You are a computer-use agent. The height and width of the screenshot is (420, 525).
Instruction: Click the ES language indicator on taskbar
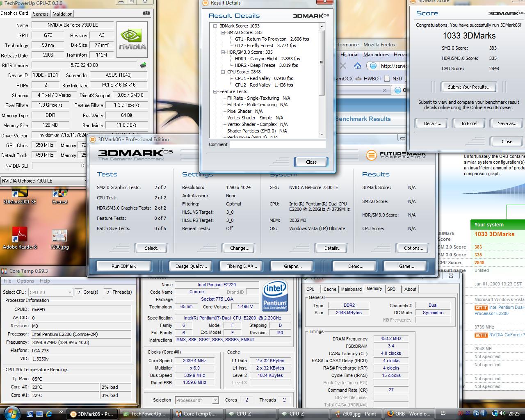point(443,413)
